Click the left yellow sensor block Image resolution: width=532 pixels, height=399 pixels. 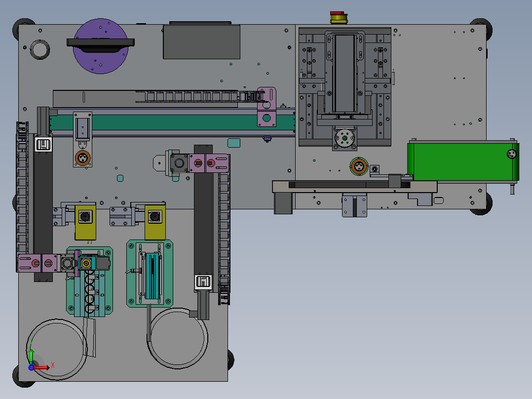pyautogui.click(x=85, y=222)
